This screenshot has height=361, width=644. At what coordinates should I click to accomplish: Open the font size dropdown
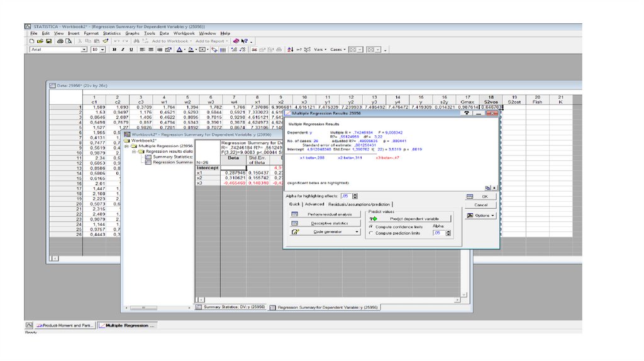104,49
